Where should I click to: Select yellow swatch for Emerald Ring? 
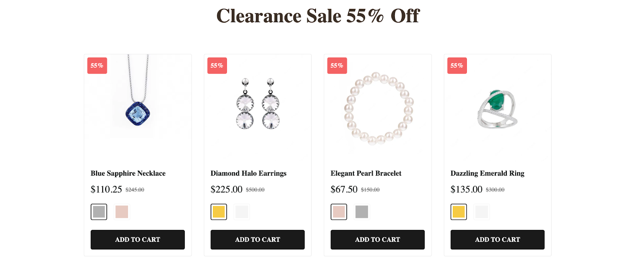[458, 212]
